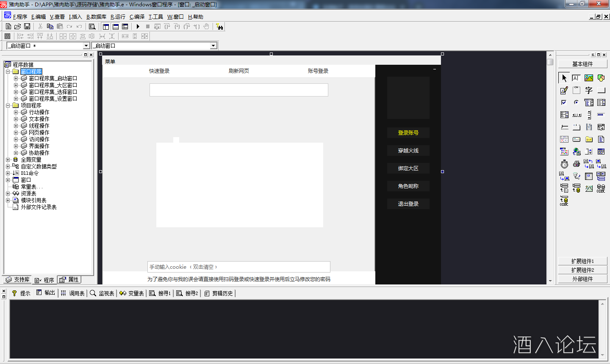Select the 字 label component icon
This screenshot has width=610, height=364.
pos(589,90)
